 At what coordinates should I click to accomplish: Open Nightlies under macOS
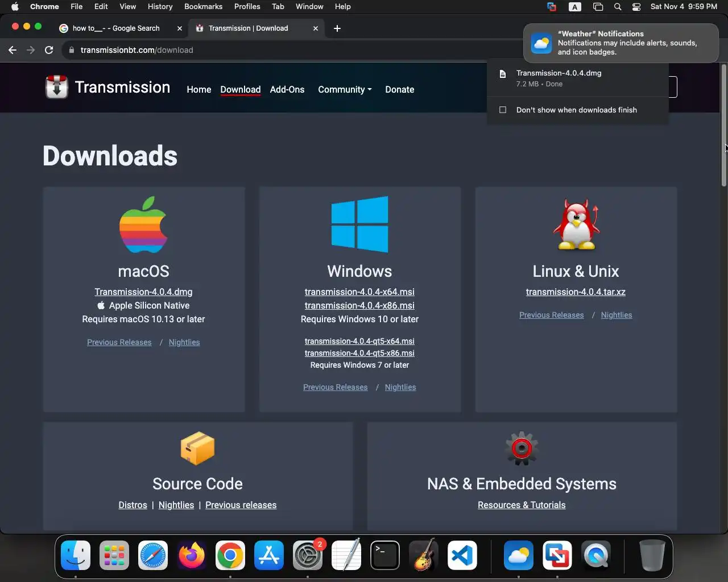pyautogui.click(x=184, y=343)
